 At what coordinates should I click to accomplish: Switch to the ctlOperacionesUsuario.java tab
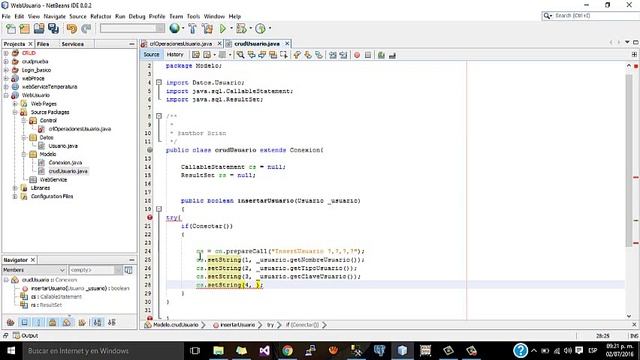(181, 43)
